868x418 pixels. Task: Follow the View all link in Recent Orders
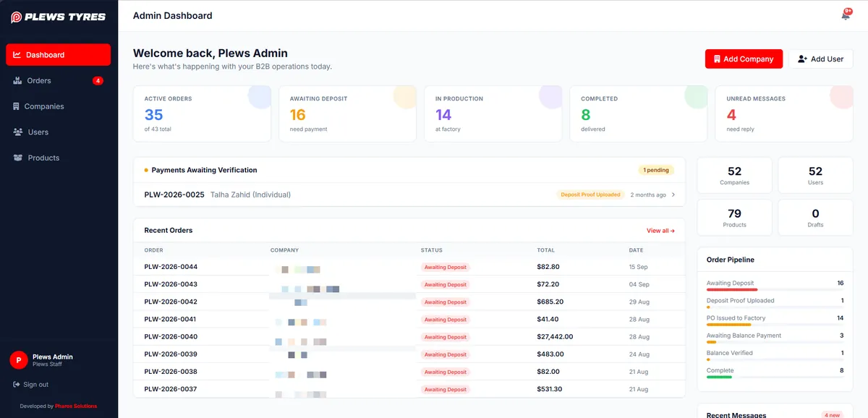pos(660,231)
